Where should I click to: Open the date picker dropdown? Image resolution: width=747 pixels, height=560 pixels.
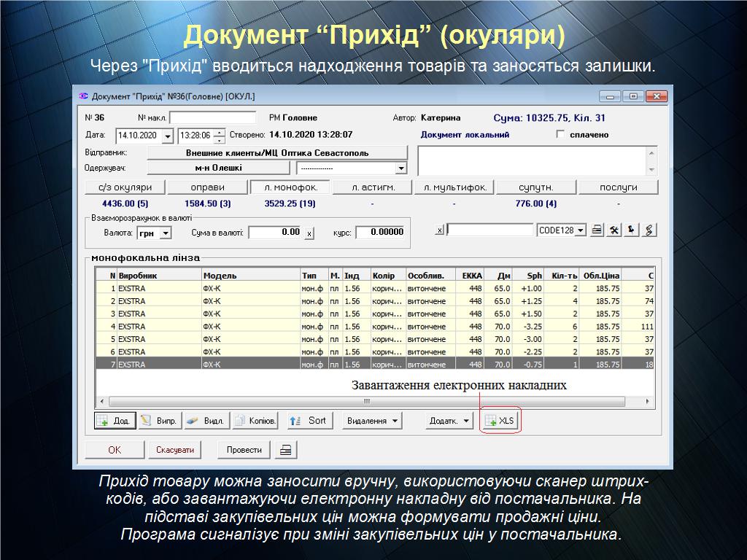[167, 136]
